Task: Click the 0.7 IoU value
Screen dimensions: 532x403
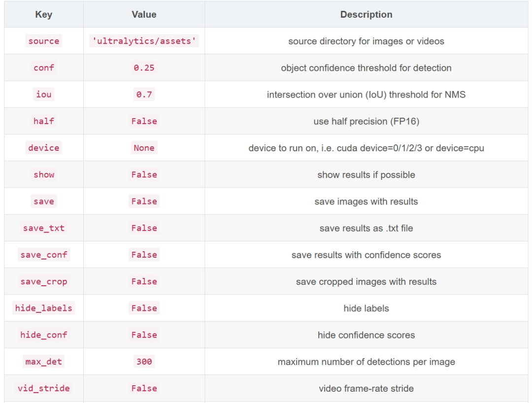Action: [x=144, y=95]
